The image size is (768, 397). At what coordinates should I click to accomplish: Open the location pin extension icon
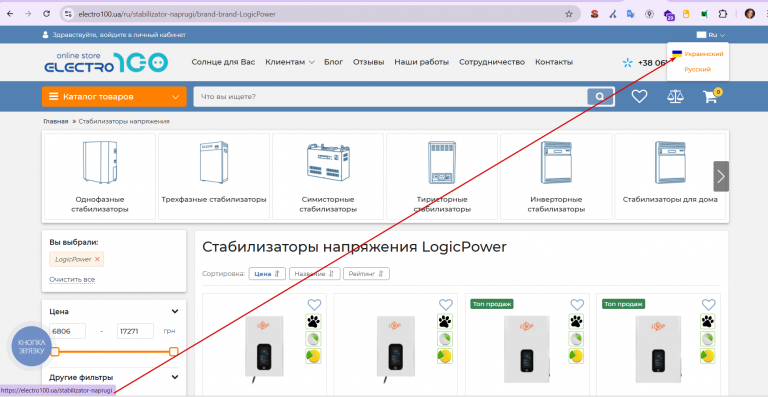coord(649,14)
